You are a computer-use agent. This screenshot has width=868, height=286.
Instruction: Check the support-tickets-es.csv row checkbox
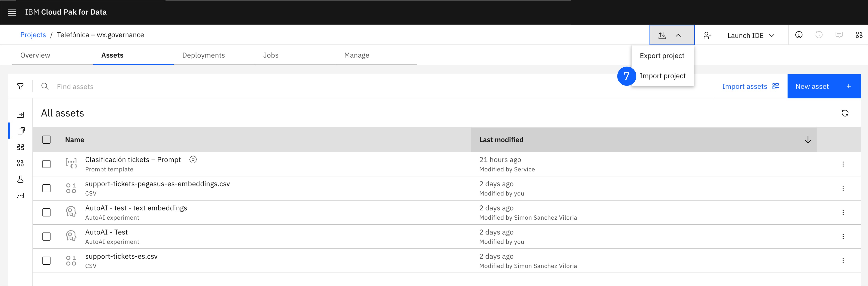[47, 261]
